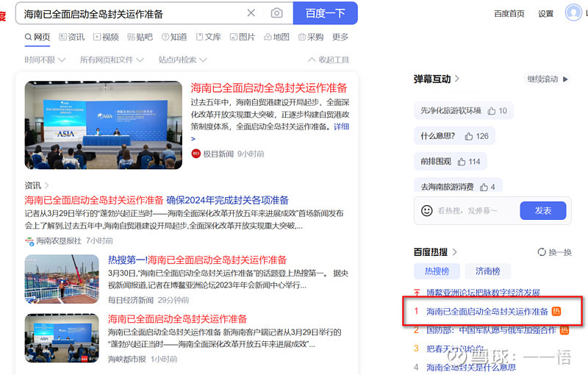Open 设置 menu
This screenshot has height=375, width=588.
[545, 14]
